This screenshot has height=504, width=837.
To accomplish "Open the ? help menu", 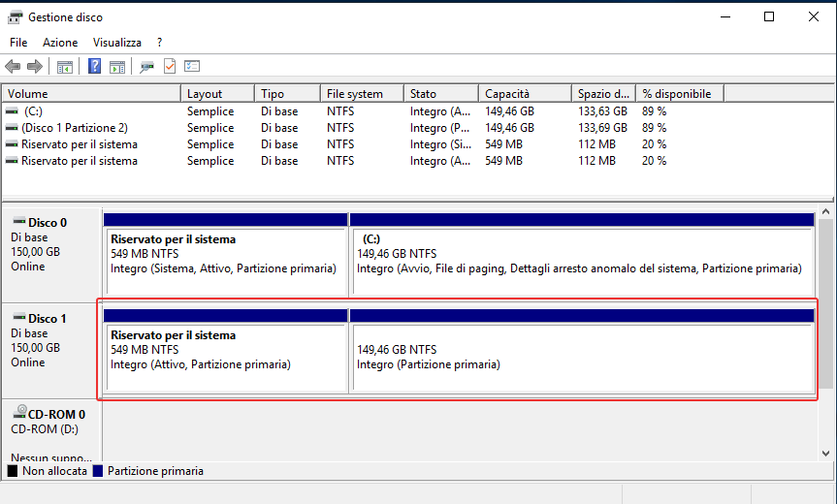I will pyautogui.click(x=159, y=43).
